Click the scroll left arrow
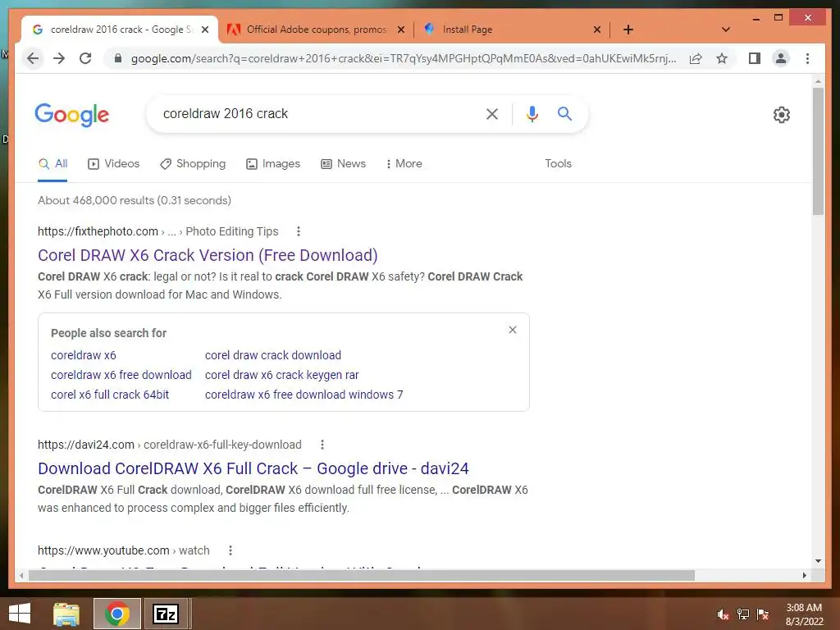The height and width of the screenshot is (630, 840). pyautogui.click(x=21, y=575)
